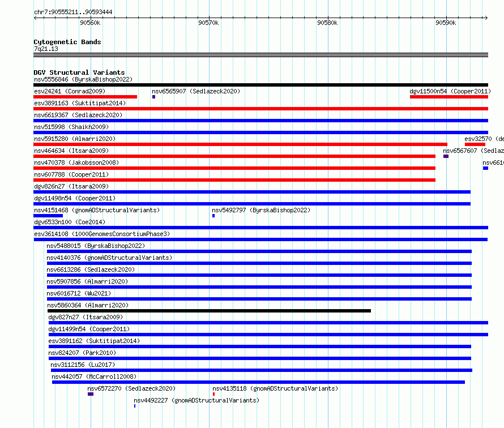Click the red bar under esv24241
This screenshot has width=504, height=428.
click(85, 97)
